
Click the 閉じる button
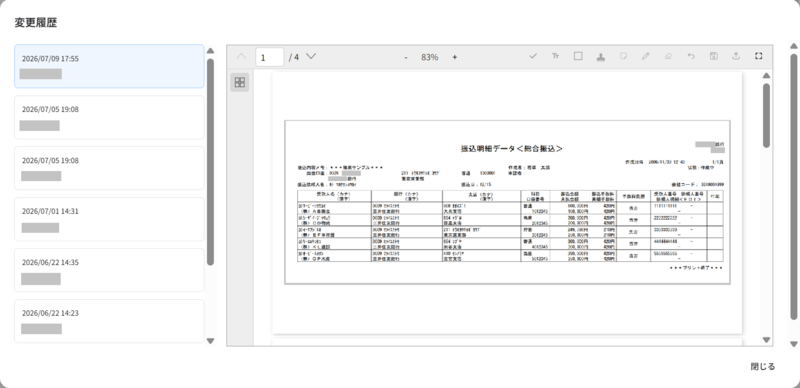[x=763, y=367]
